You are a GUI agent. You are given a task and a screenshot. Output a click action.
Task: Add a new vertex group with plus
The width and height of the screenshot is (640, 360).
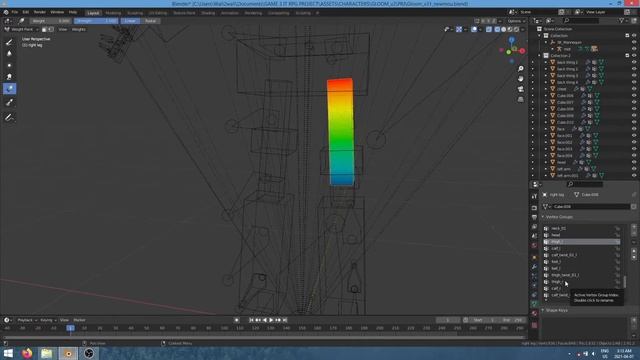tap(634, 227)
